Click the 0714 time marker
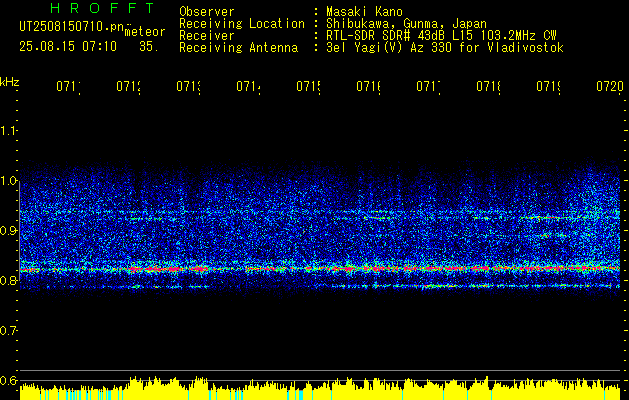Screen dimensions: 629x400 (248, 87)
